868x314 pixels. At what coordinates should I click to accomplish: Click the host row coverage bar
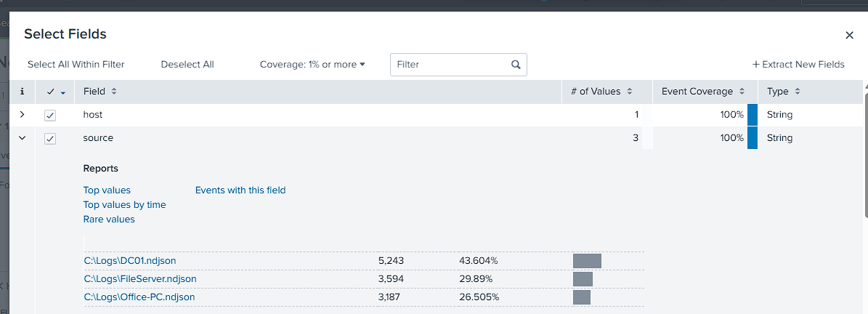point(753,115)
